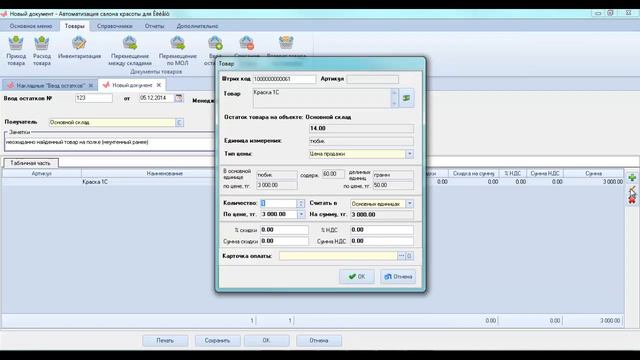Open the Приход товара document icon
The image size is (640, 360).
pyautogui.click(x=16, y=50)
